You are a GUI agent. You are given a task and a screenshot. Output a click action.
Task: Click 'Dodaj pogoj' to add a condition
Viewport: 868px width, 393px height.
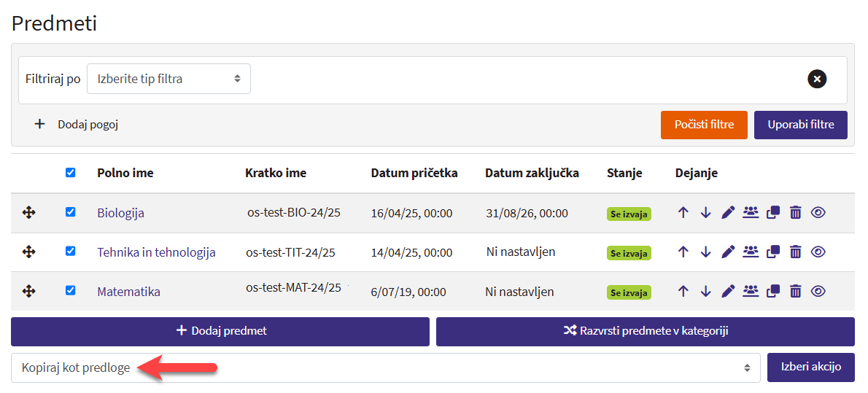click(x=77, y=124)
